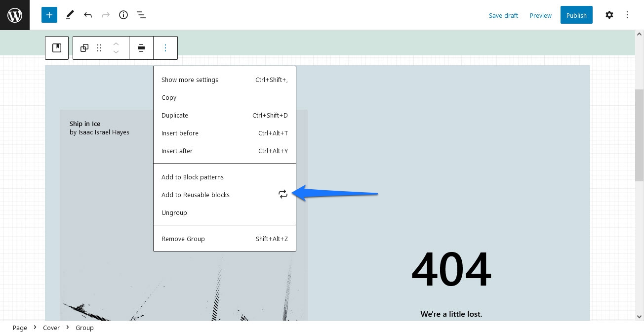Viewport: 644px width, 333px height.
Task: Select Cover in the breadcrumb
Action: point(51,328)
